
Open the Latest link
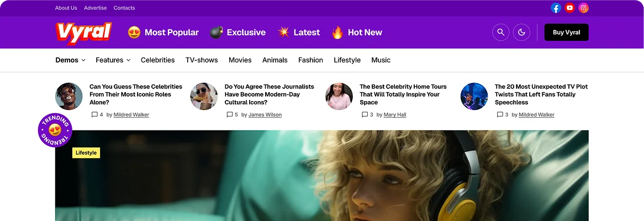coord(307,32)
